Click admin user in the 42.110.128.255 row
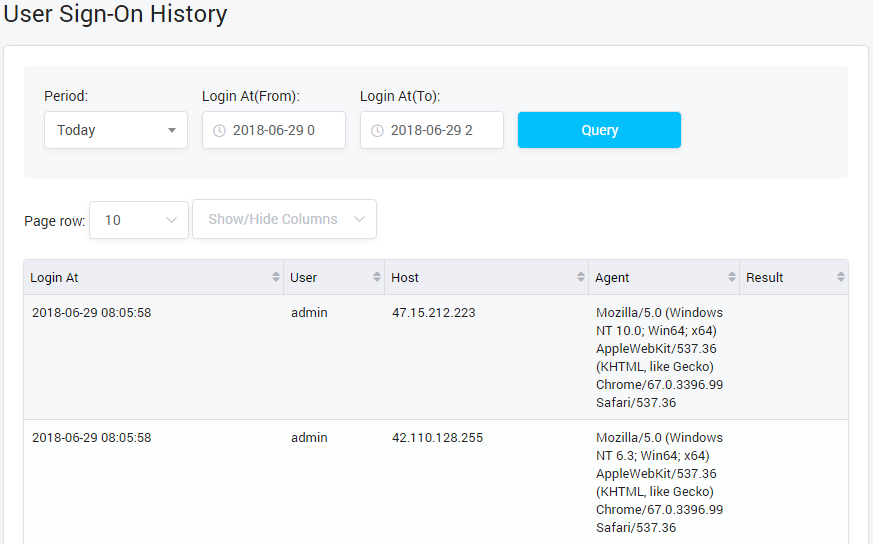The height and width of the screenshot is (544, 873). coord(309,438)
